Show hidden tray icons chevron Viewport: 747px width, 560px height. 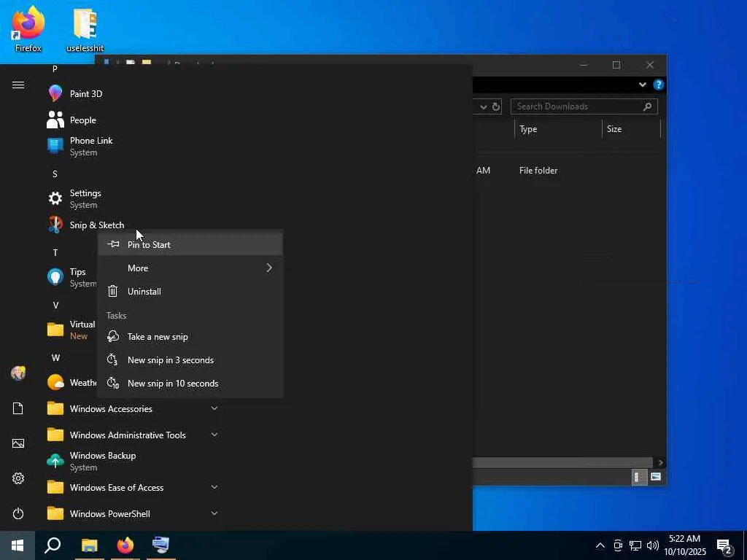click(x=600, y=545)
